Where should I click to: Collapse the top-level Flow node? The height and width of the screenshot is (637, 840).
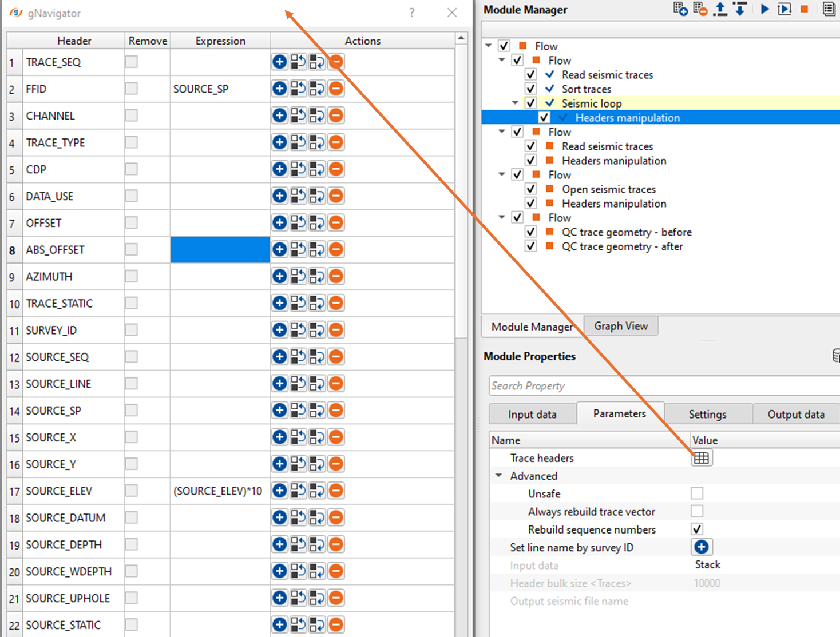pyautogui.click(x=489, y=46)
